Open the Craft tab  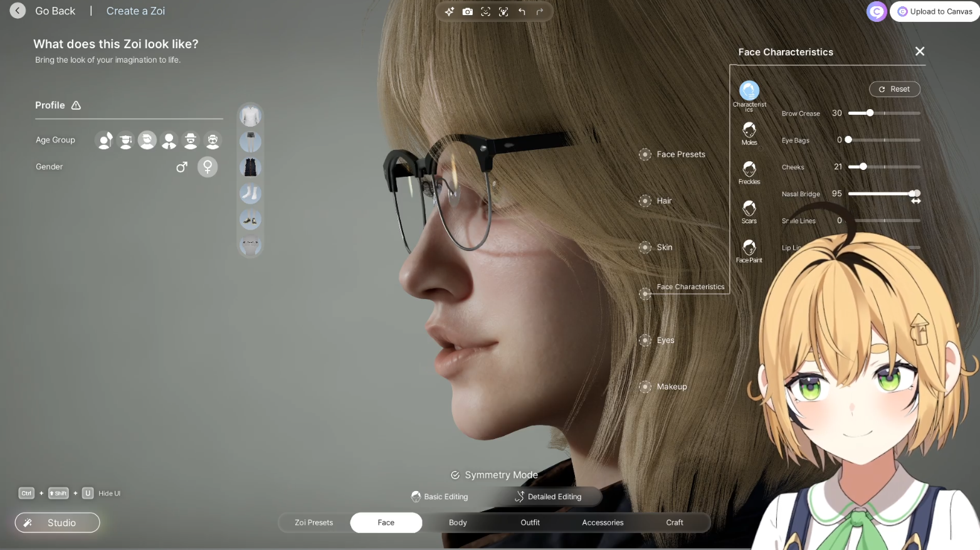pyautogui.click(x=675, y=522)
